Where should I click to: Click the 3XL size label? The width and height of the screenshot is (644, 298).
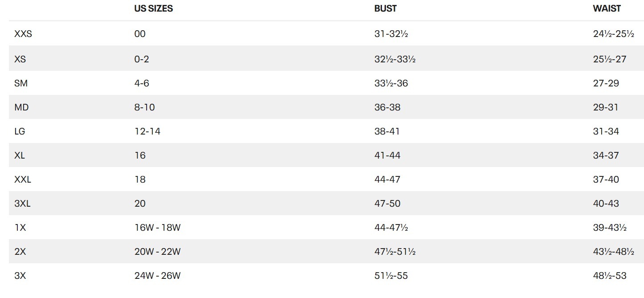pyautogui.click(x=22, y=204)
